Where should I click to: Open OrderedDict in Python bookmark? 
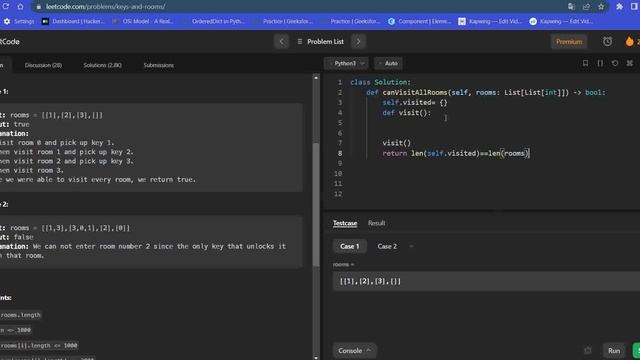[213, 21]
